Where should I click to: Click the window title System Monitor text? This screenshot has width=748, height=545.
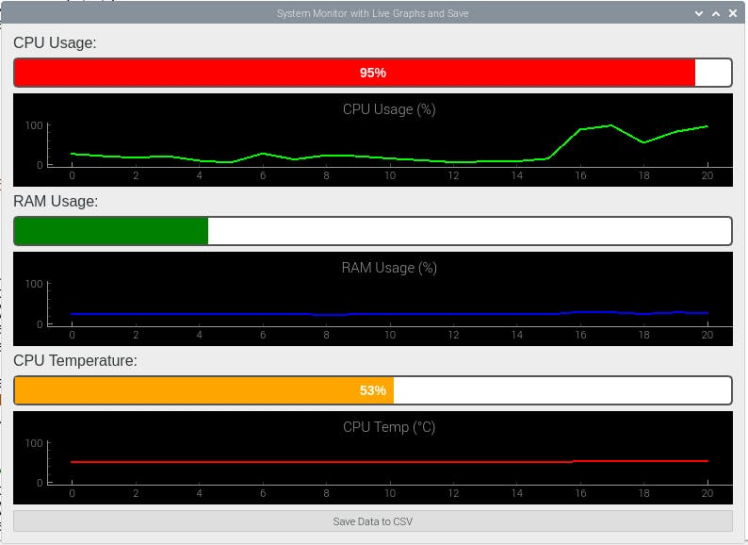tap(373, 13)
